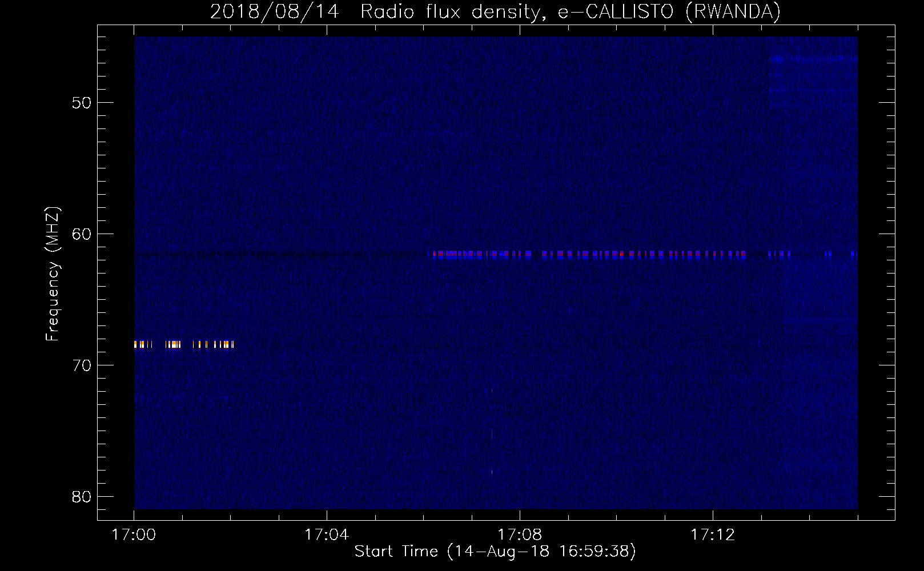Click the 17:12 time tick label

[713, 534]
